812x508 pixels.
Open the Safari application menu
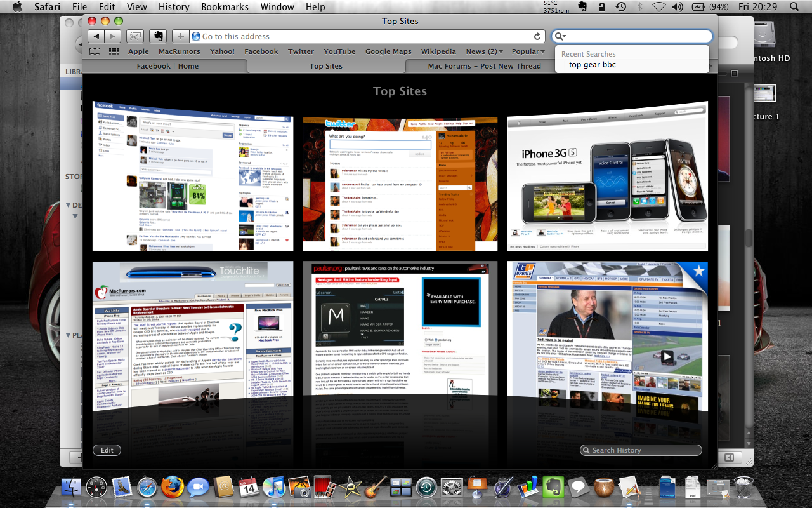pyautogui.click(x=46, y=7)
